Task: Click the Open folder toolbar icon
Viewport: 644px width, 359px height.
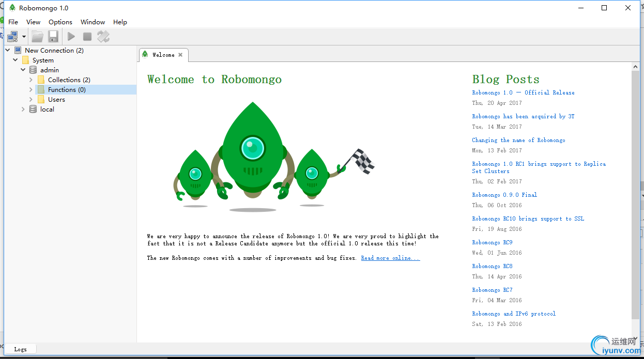Action: [37, 36]
